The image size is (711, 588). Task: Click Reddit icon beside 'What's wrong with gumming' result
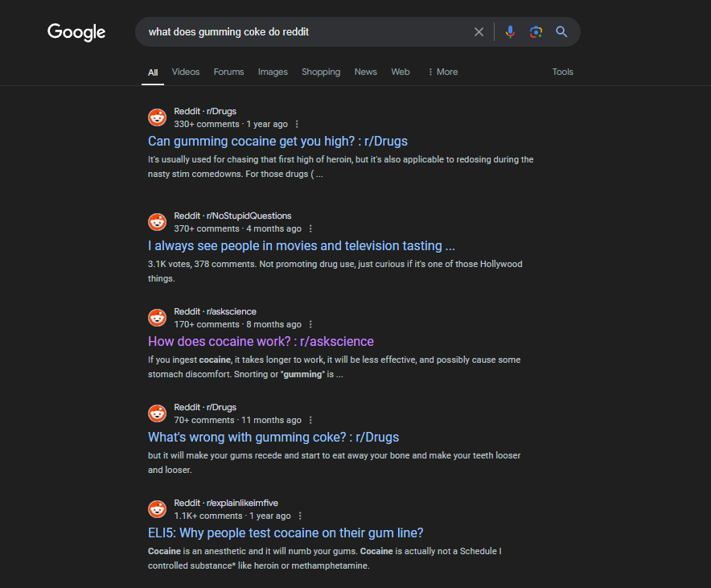[x=158, y=413]
